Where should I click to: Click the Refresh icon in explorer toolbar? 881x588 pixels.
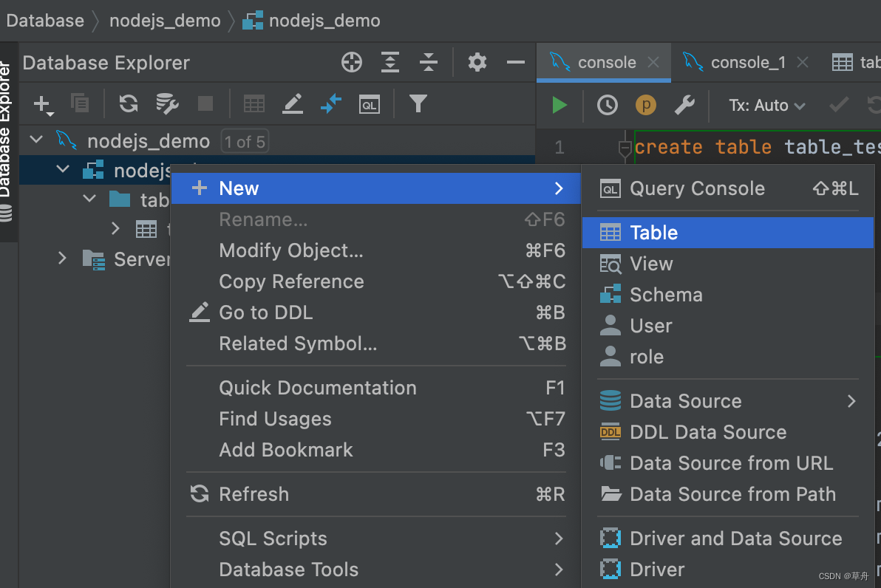(x=129, y=104)
